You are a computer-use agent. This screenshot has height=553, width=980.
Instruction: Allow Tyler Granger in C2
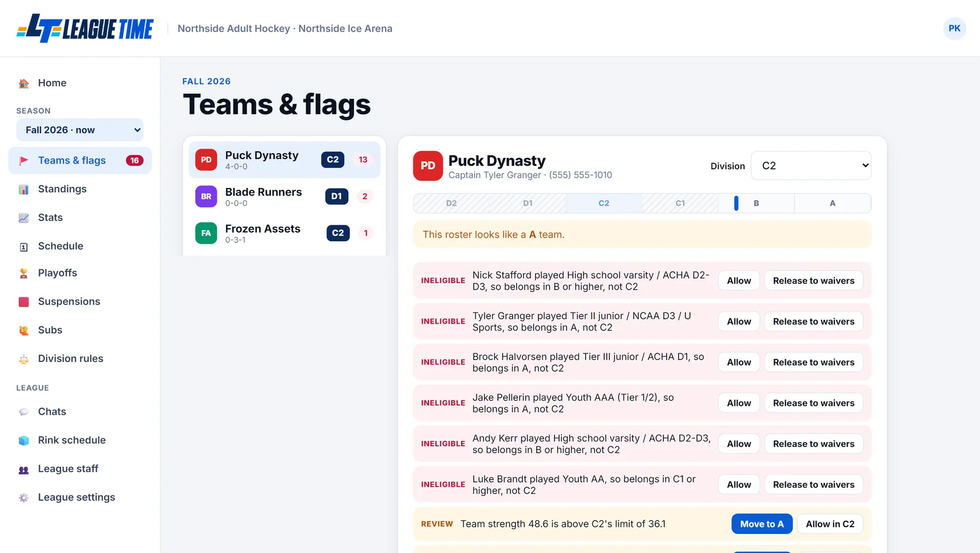(x=739, y=322)
